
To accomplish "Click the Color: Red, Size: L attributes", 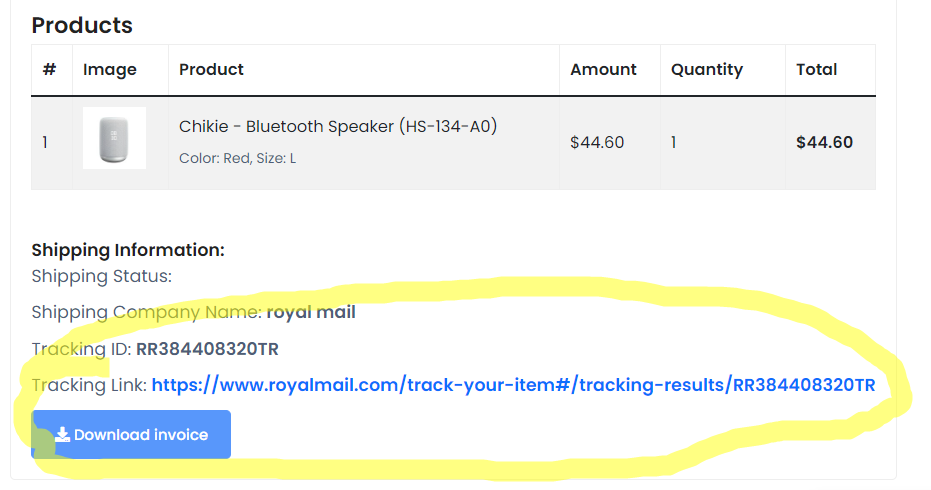I will point(238,159).
